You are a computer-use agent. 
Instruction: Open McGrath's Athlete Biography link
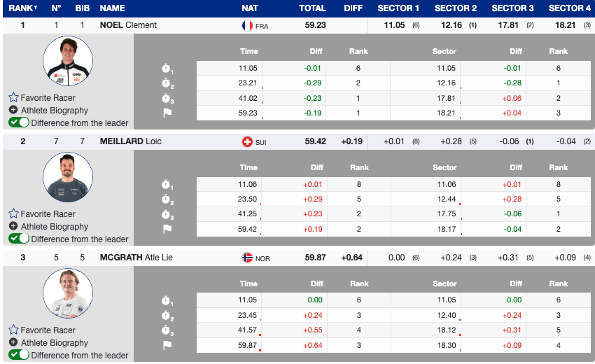click(54, 343)
